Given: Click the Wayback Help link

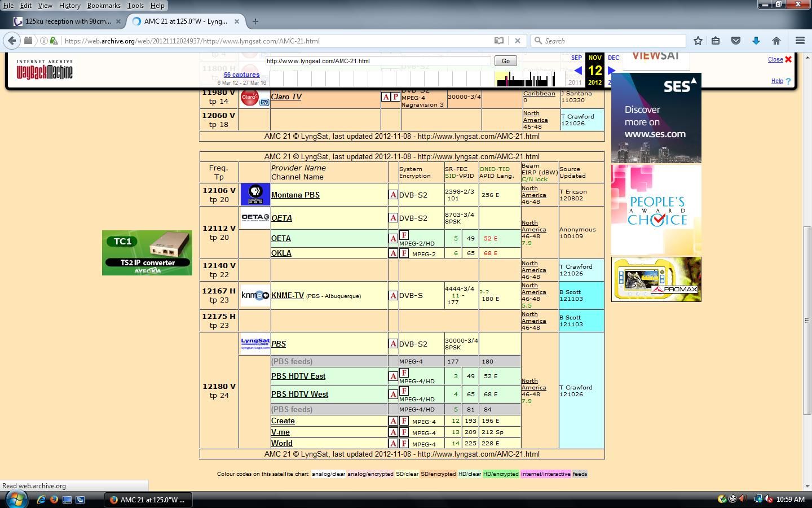Looking at the screenshot, I should point(777,81).
